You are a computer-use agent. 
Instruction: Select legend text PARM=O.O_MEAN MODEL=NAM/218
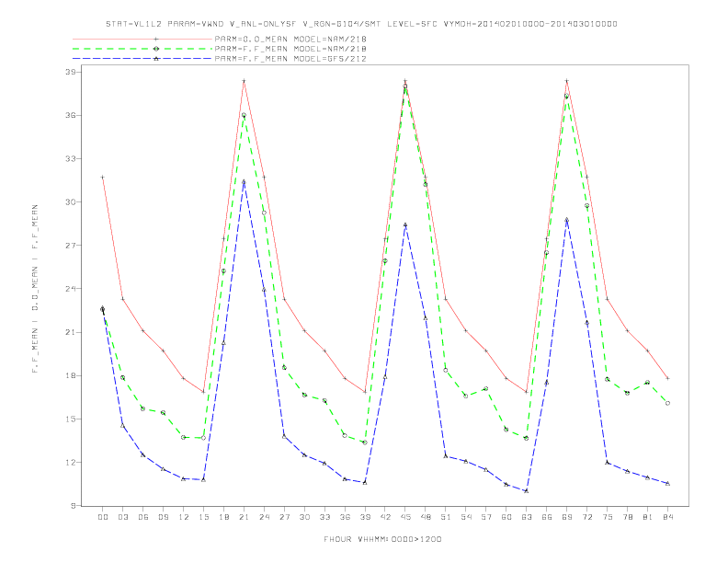[x=290, y=39]
